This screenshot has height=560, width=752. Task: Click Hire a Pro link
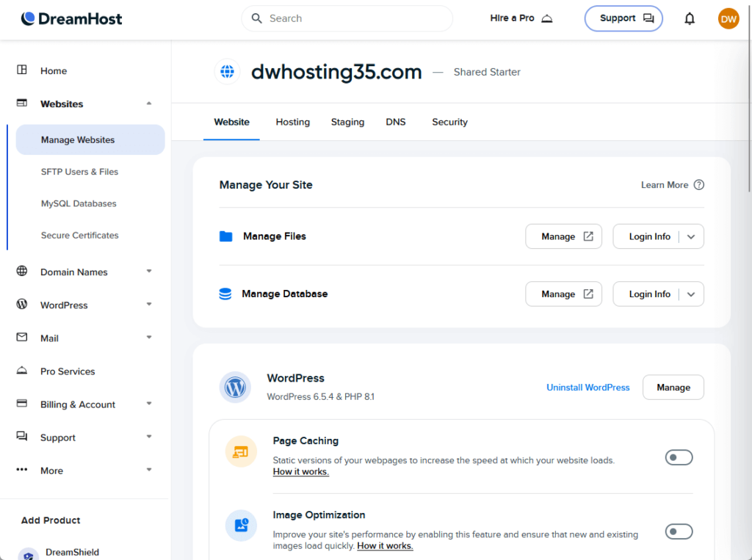click(521, 18)
